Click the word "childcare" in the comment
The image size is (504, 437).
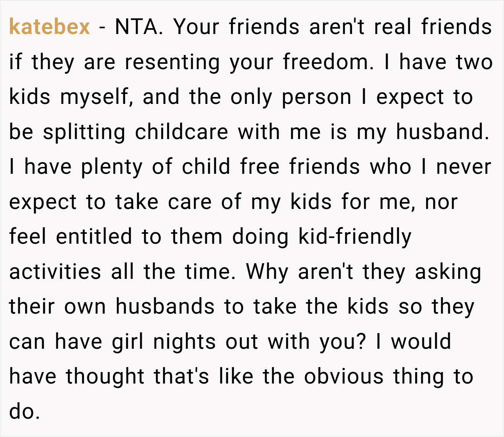pyautogui.click(x=182, y=132)
